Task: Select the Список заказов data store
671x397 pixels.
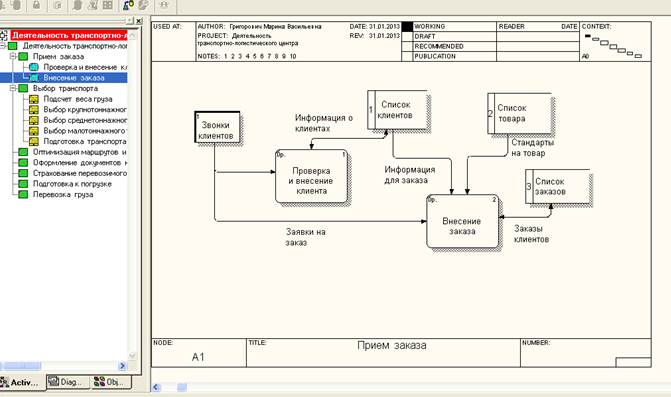Action: coord(558,187)
